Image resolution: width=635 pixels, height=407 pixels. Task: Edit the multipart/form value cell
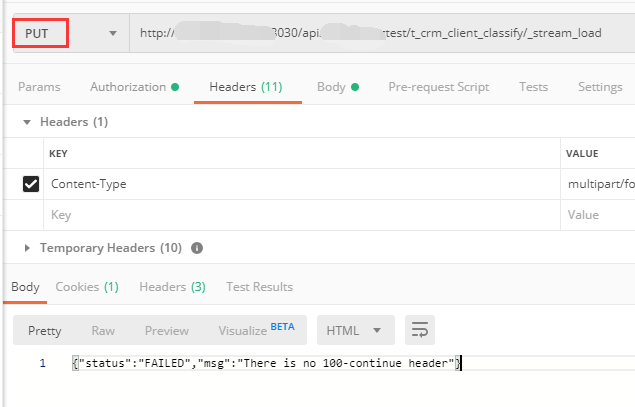coord(598,184)
